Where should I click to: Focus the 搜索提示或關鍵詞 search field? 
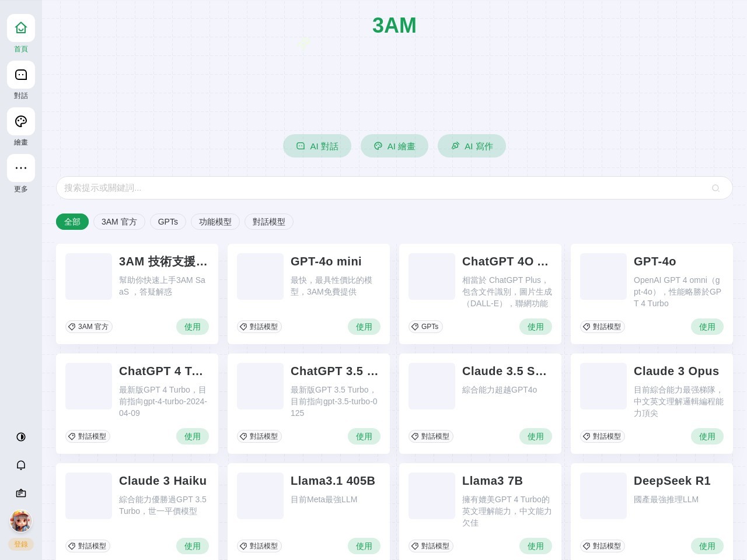point(395,188)
